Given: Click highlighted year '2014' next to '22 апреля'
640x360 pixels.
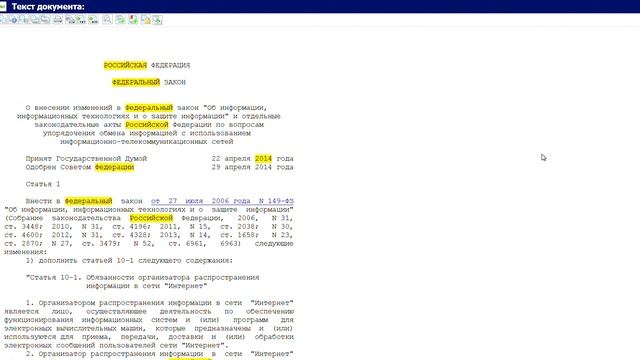Looking at the screenshot, I should pyautogui.click(x=263, y=158).
